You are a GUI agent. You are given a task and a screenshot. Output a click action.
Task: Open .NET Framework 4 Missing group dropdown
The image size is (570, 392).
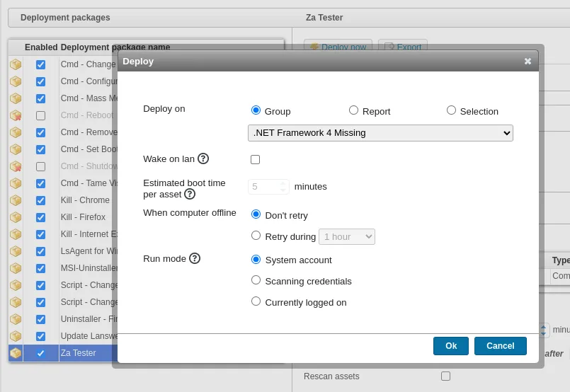380,133
